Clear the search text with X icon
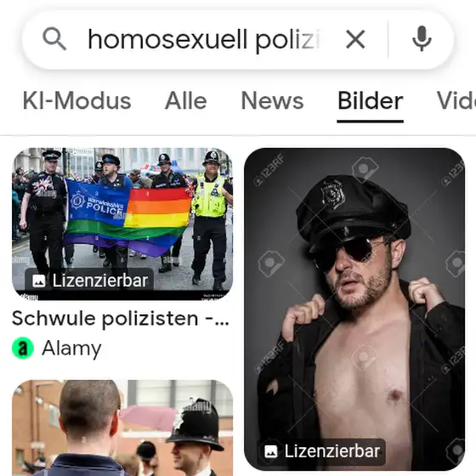Screen dimensions: 476x476 click(x=355, y=39)
